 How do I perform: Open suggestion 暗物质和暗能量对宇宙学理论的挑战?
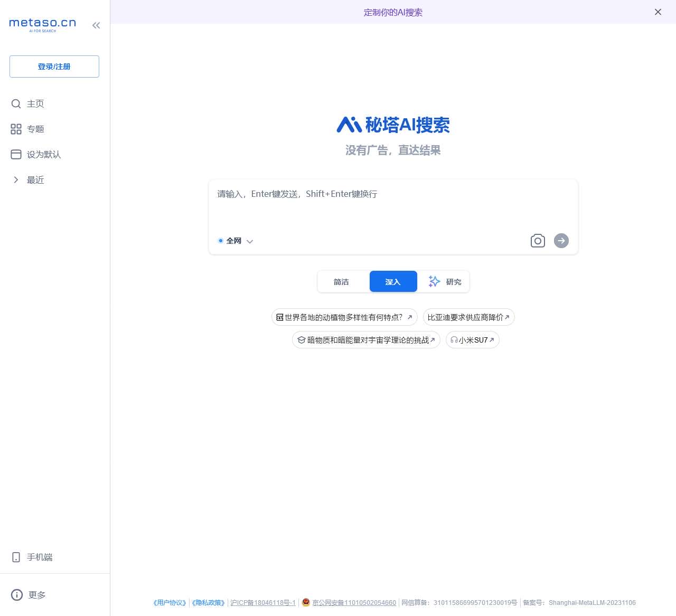click(x=366, y=340)
